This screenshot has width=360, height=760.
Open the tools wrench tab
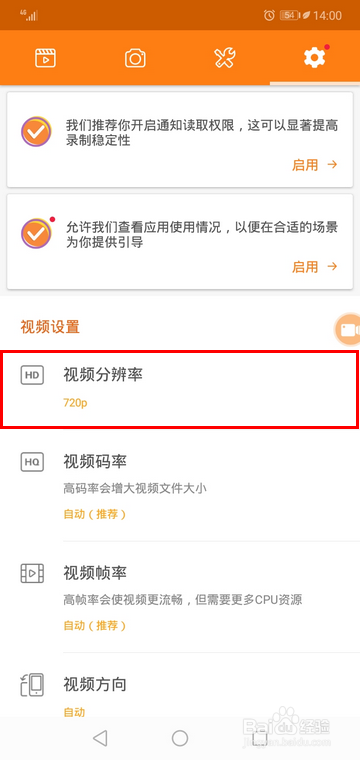[225, 58]
